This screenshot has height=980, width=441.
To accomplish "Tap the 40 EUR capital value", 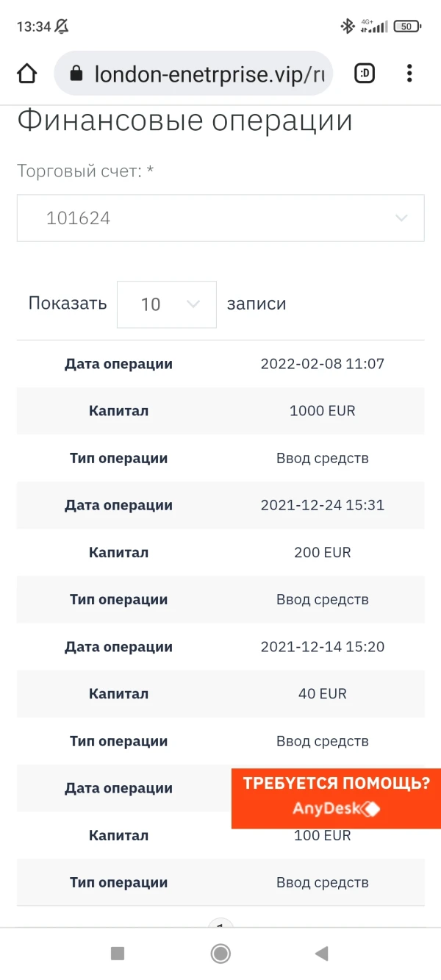I will pyautogui.click(x=322, y=694).
